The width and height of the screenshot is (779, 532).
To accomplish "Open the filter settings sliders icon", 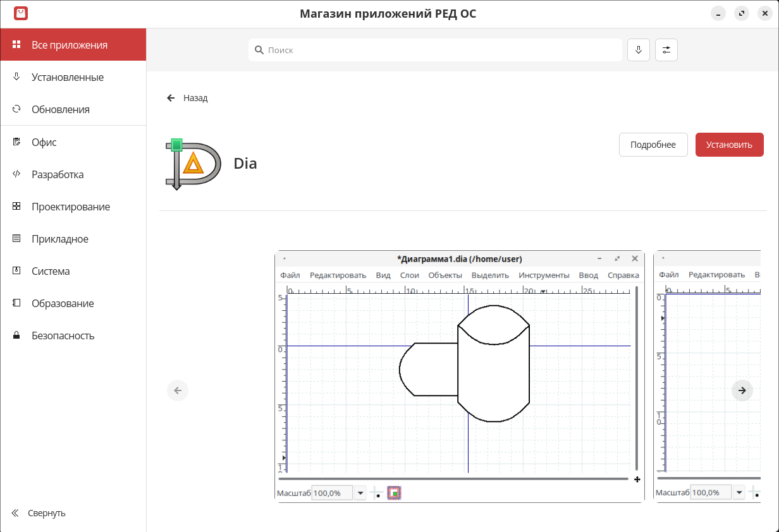I will click(x=666, y=50).
